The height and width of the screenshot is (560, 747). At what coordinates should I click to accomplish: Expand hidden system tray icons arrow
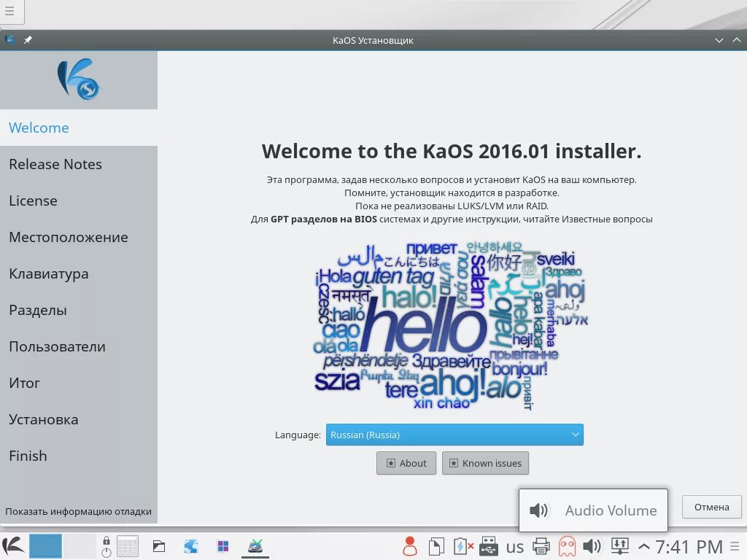pyautogui.click(x=643, y=546)
